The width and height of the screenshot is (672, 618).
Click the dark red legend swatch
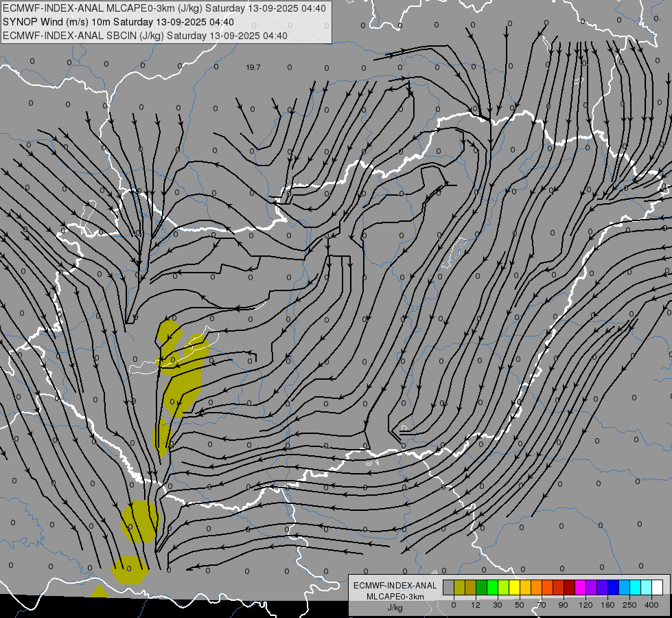(570, 587)
